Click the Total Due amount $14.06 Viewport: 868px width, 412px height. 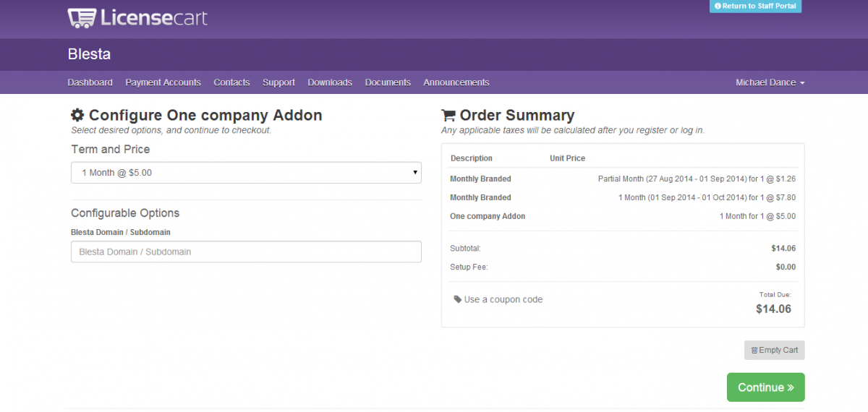tap(773, 309)
